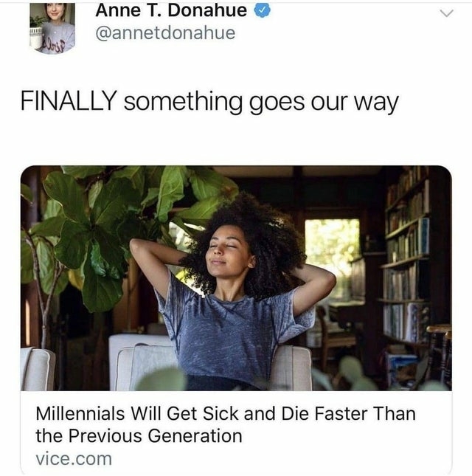Click 'the Previous Generation' headline line
Screen dimensions: 472x476
click(139, 436)
